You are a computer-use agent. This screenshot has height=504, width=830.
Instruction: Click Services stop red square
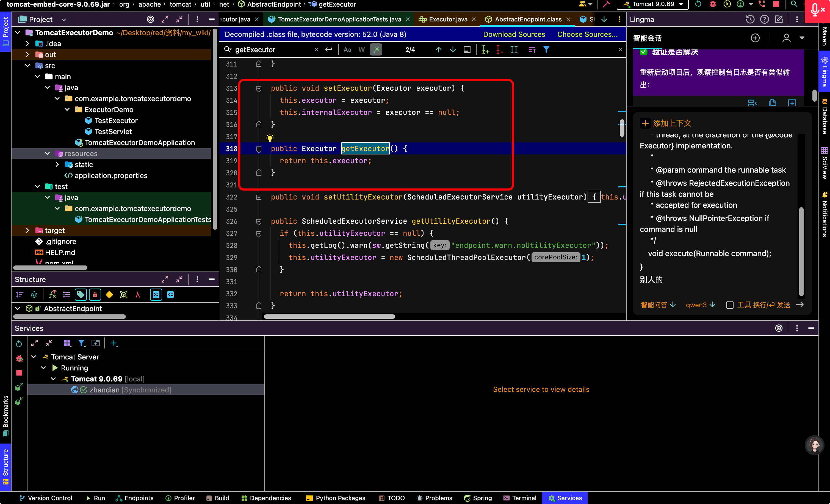[19, 373]
